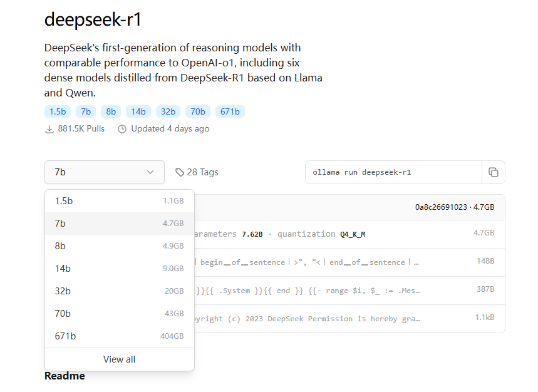Click the tag icon beside 28 Tags

(180, 172)
